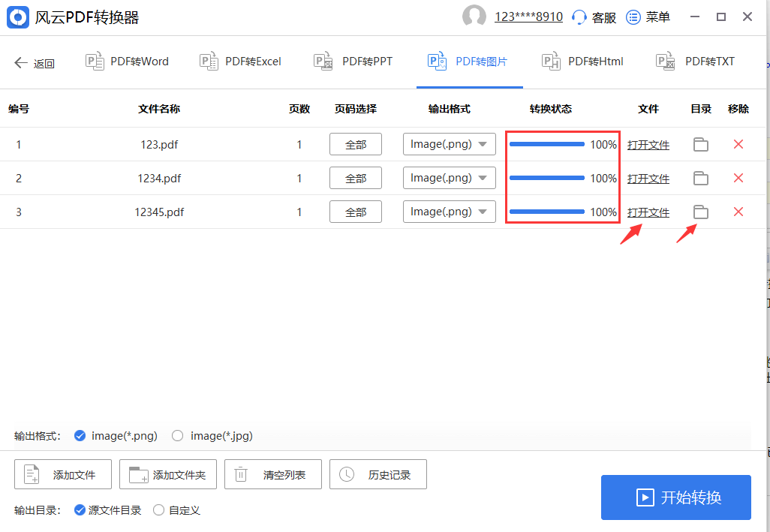Screen dimensions: 770x532
Task: Start conversion with 开始转换
Action: pyautogui.click(x=675, y=497)
